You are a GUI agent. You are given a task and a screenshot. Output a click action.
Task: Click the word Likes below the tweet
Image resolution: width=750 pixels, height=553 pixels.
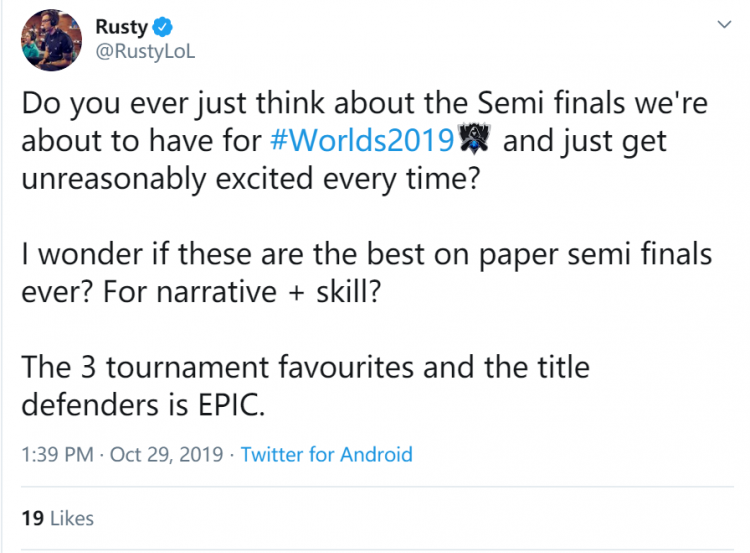(x=72, y=519)
